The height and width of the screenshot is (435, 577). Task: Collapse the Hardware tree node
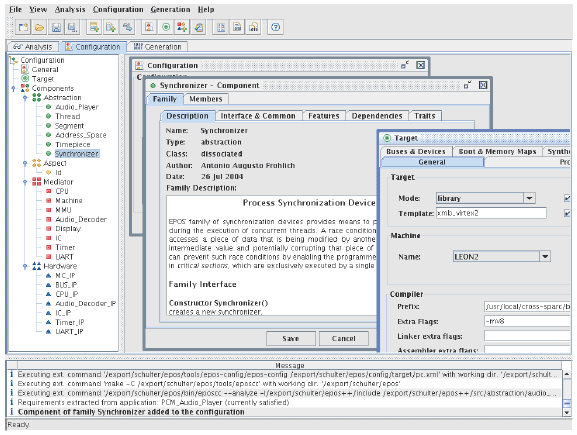point(25,266)
